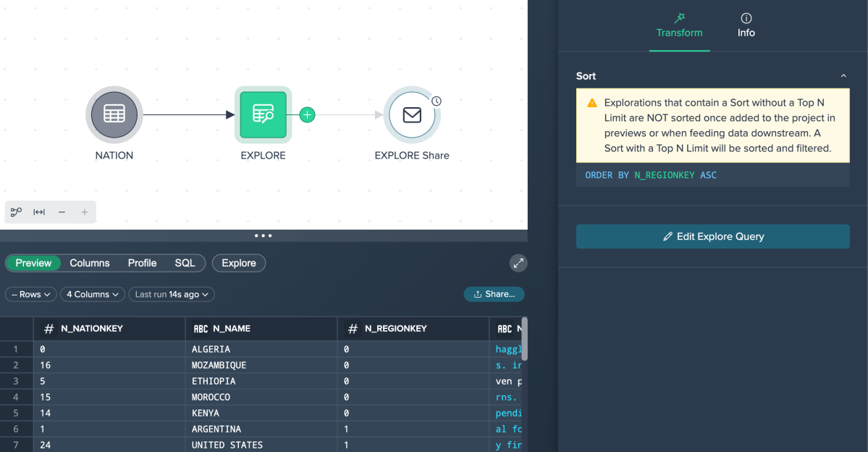Click the ARGENTINA cell
The width and height of the screenshot is (868, 452).
(x=261, y=430)
